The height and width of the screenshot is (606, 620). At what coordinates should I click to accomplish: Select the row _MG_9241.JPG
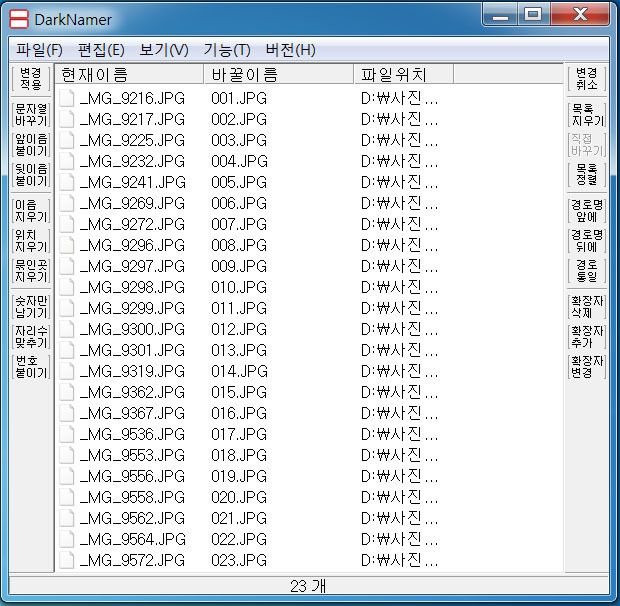[255, 182]
